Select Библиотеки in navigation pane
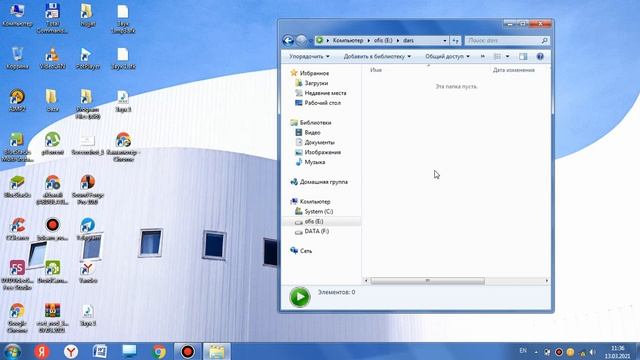This screenshot has height=360, width=640. tap(315, 122)
